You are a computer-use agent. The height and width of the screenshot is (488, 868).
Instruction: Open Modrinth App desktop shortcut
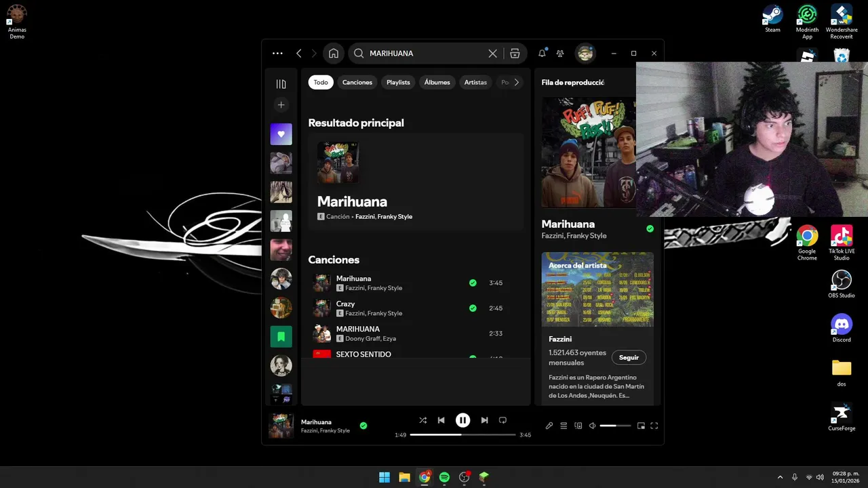(807, 22)
